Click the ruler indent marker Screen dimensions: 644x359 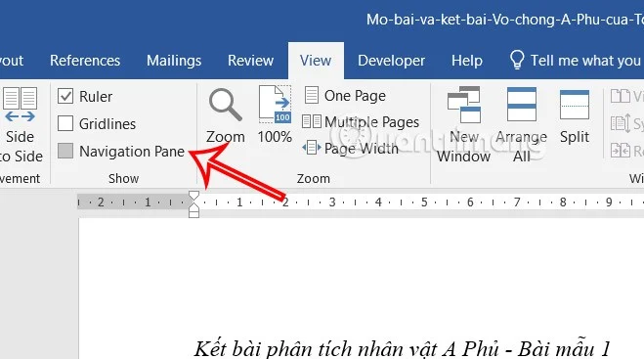pos(193,204)
